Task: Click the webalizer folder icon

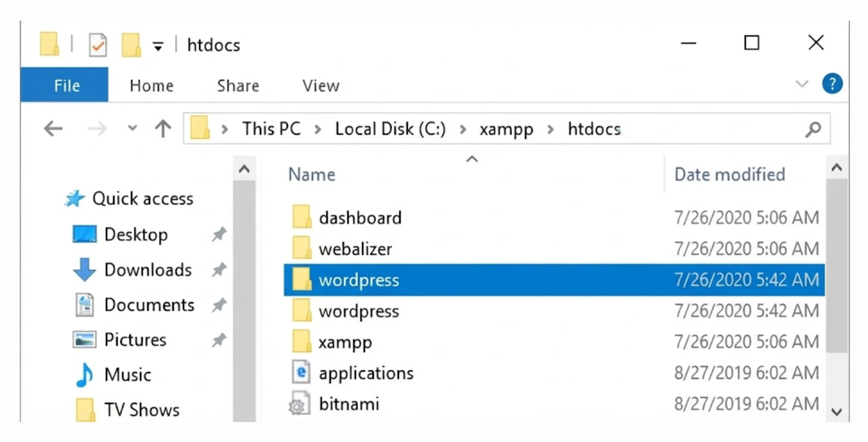Action: [x=301, y=247]
